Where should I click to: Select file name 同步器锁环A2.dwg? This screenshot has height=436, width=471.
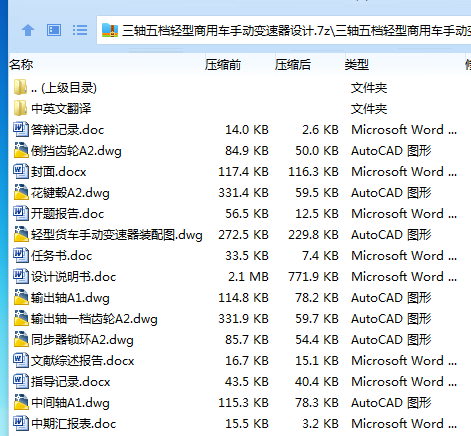click(82, 340)
